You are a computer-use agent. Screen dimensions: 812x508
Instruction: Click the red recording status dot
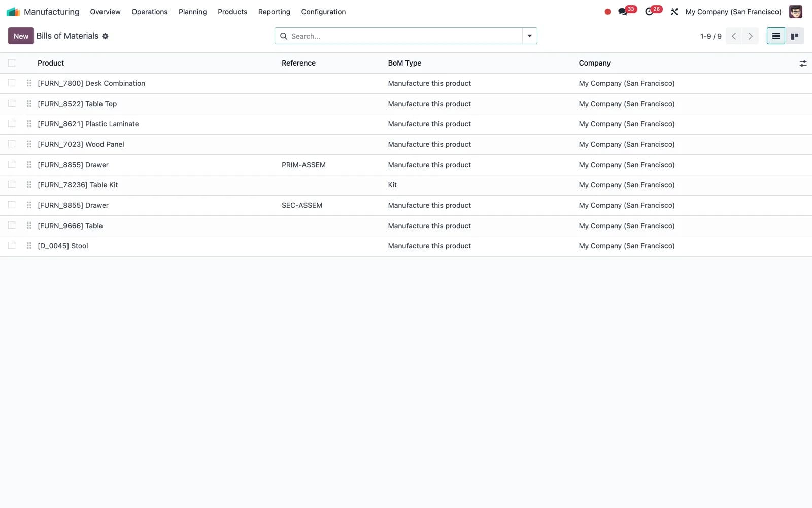click(607, 12)
